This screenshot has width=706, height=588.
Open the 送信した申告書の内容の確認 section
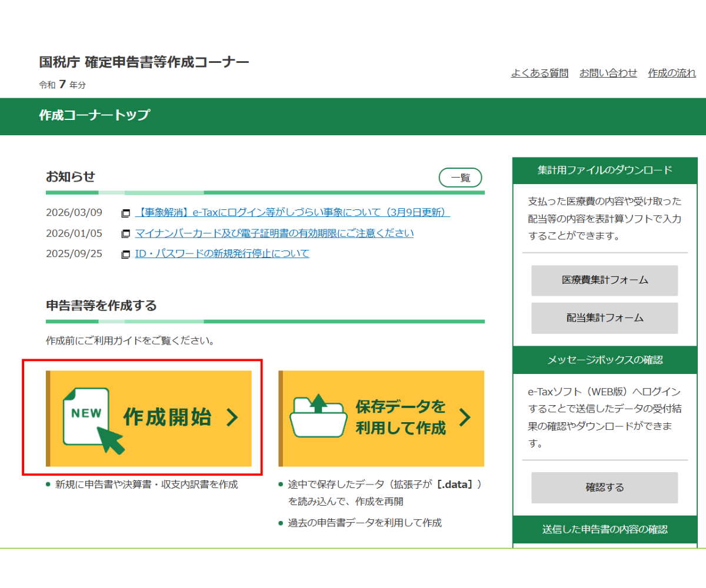[x=604, y=529]
